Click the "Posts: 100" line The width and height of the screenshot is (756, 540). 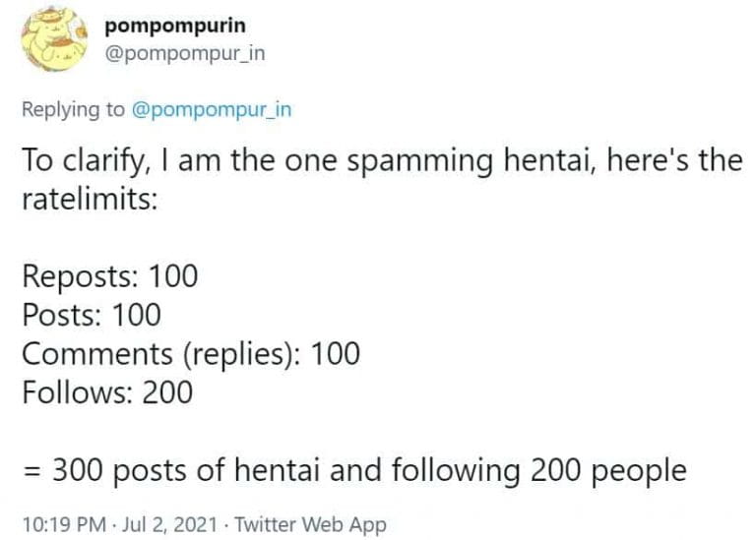point(92,315)
